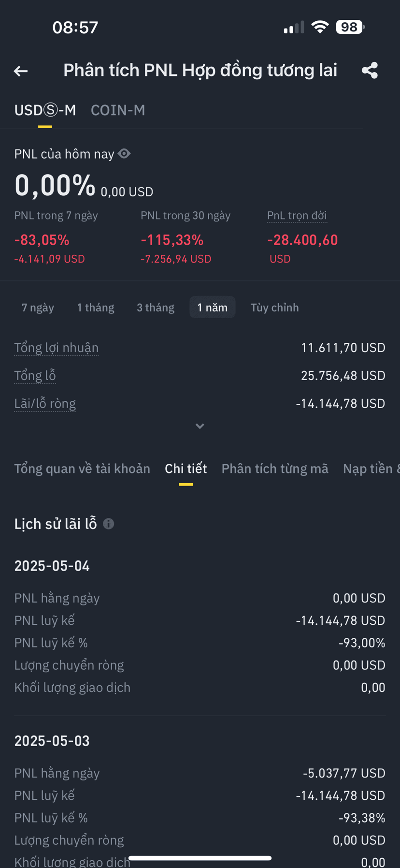The image size is (400, 868).
Task: Tap the PnL trọn đời label
Action: coord(297,216)
